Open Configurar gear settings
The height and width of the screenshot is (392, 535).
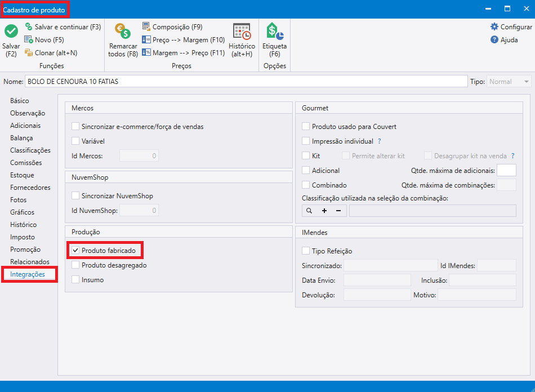(x=511, y=27)
